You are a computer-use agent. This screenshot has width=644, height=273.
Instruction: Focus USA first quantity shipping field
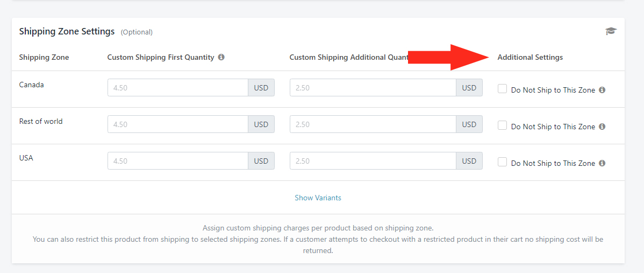click(x=178, y=161)
